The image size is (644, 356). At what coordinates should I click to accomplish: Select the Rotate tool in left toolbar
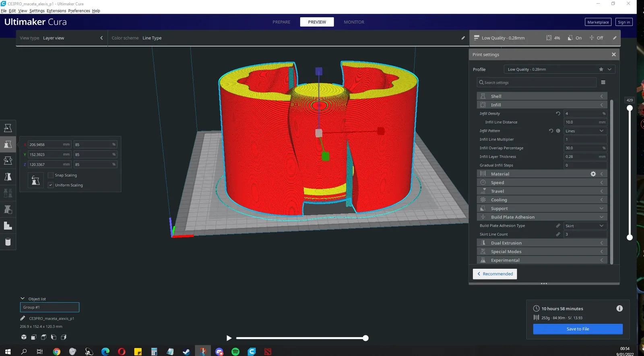8,160
